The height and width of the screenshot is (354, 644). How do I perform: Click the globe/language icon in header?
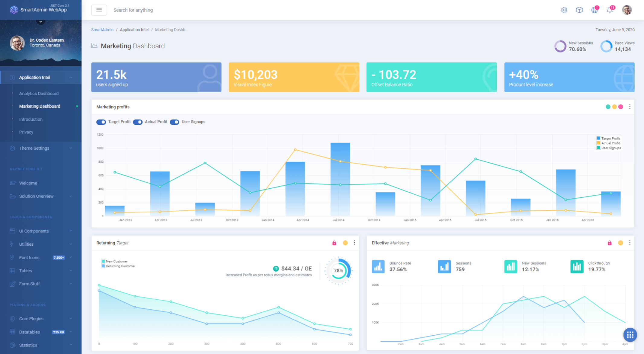tap(594, 9)
